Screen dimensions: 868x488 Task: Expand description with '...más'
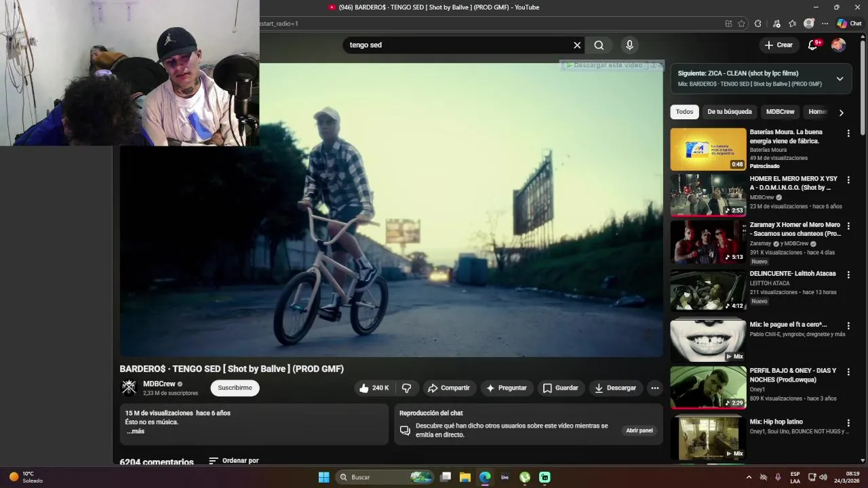tap(136, 431)
